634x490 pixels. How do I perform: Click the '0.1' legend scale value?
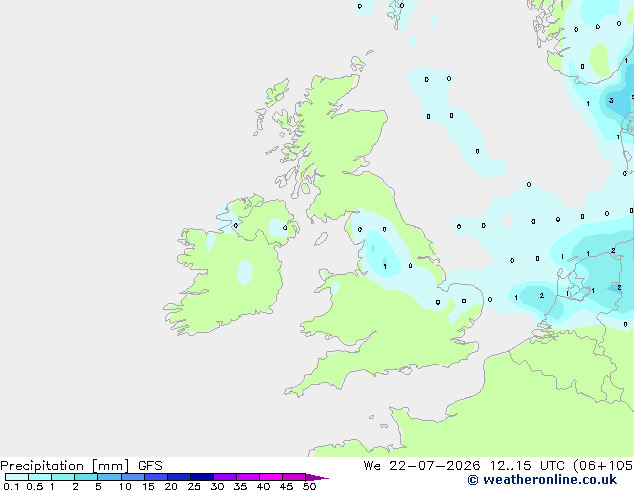[11, 486]
